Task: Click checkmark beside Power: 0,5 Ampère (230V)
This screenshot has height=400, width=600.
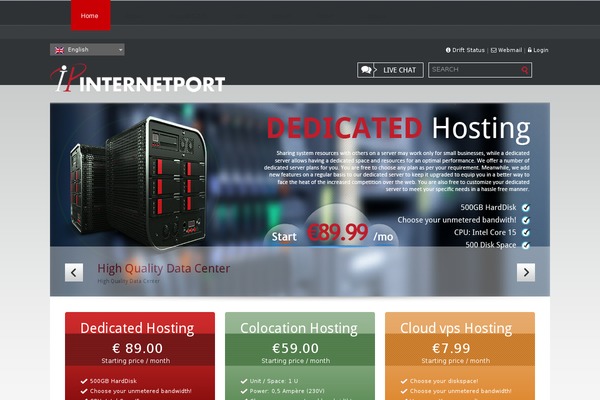Action: (244, 391)
